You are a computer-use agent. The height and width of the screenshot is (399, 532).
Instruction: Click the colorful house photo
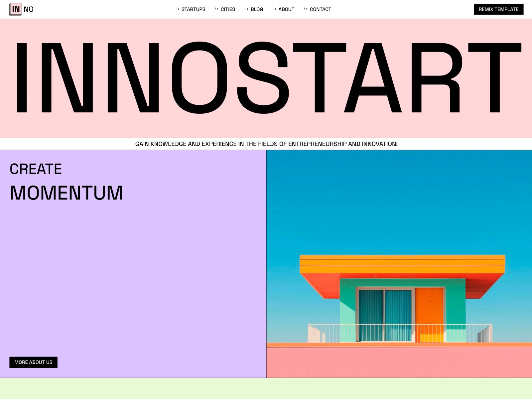[x=399, y=264]
